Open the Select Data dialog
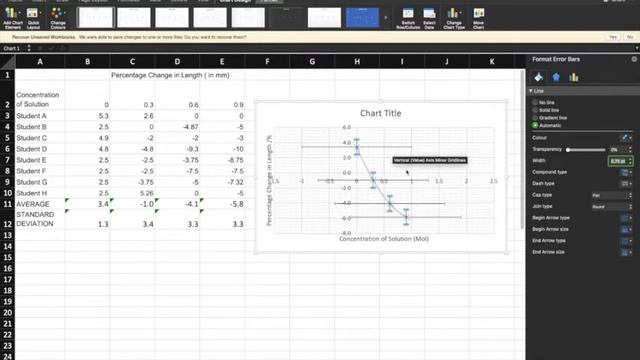Image resolution: width=640 pixels, height=360 pixels. point(429,18)
